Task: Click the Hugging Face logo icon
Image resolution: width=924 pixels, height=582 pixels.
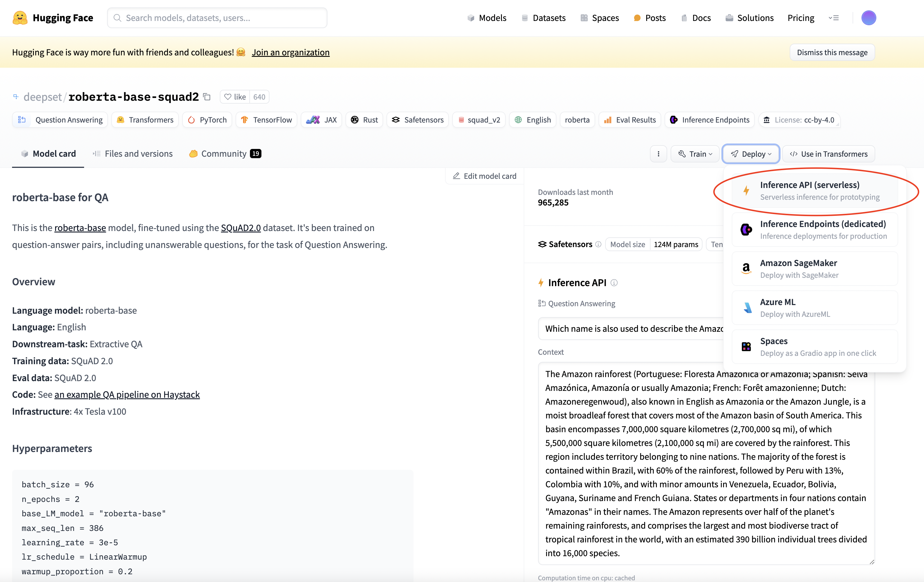Action: pos(20,18)
